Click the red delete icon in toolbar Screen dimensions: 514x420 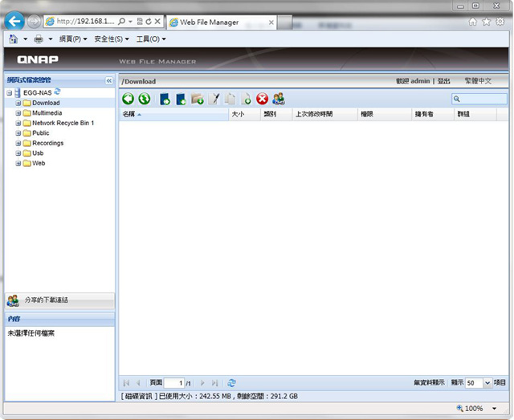click(262, 99)
